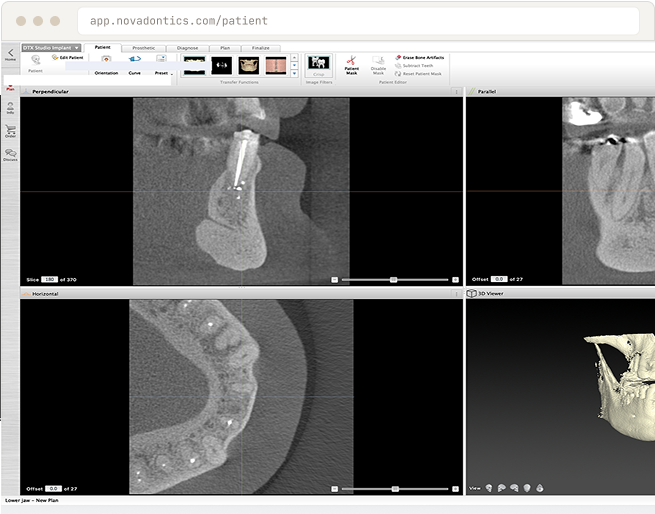The image size is (655, 514).
Task: Zoom in the Horizontal view with plus
Action: [x=455, y=489]
